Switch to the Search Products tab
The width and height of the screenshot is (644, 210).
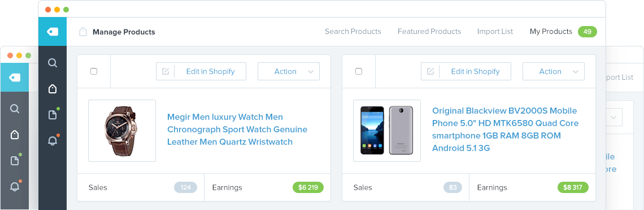pyautogui.click(x=353, y=31)
